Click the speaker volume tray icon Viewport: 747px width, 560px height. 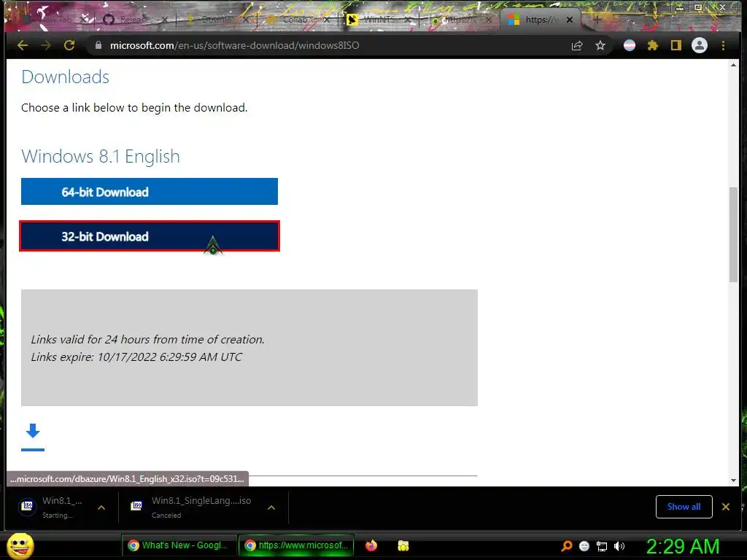[619, 546]
